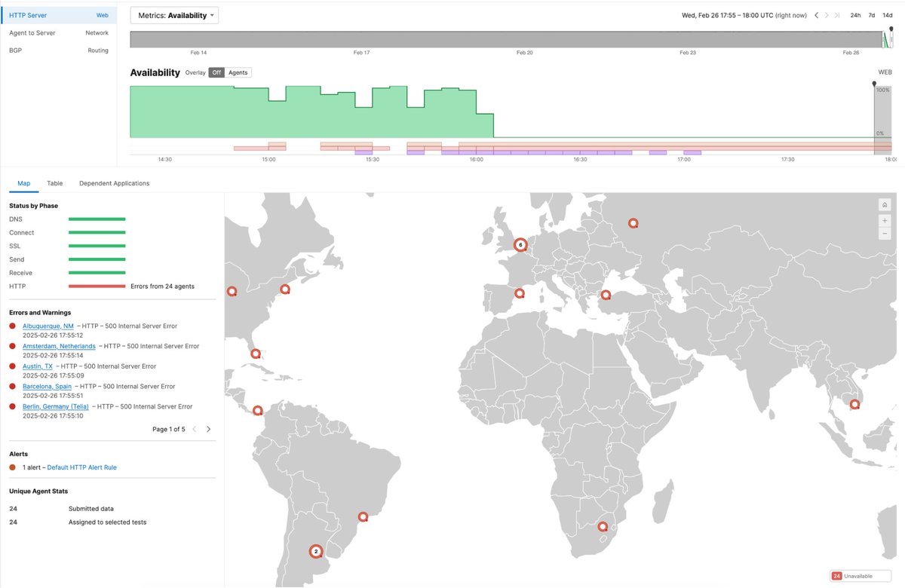
Task: Open the UK agent cluster marked 6
Action: (520, 244)
